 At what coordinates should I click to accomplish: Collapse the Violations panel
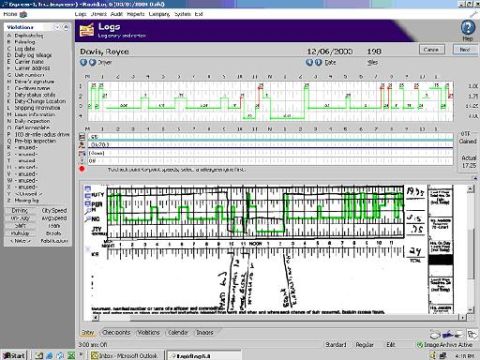(x=66, y=27)
